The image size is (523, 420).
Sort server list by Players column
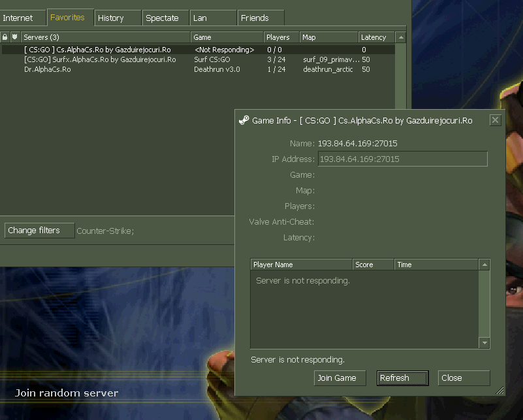[281, 37]
